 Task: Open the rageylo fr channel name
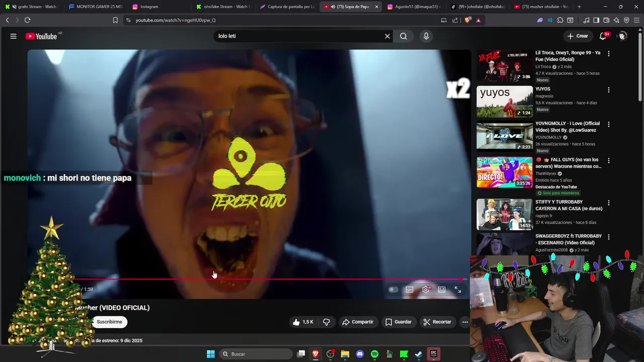tap(544, 216)
